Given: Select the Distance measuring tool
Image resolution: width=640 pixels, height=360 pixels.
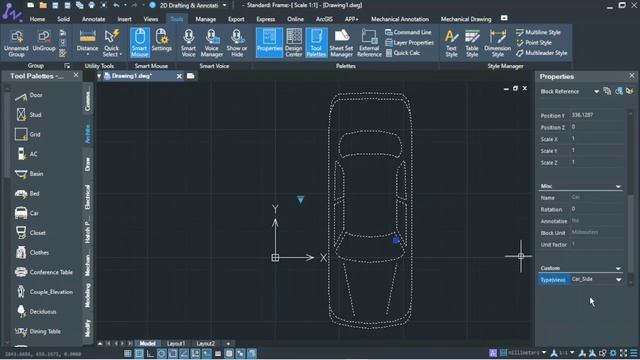Looking at the screenshot, I should pos(87,41).
